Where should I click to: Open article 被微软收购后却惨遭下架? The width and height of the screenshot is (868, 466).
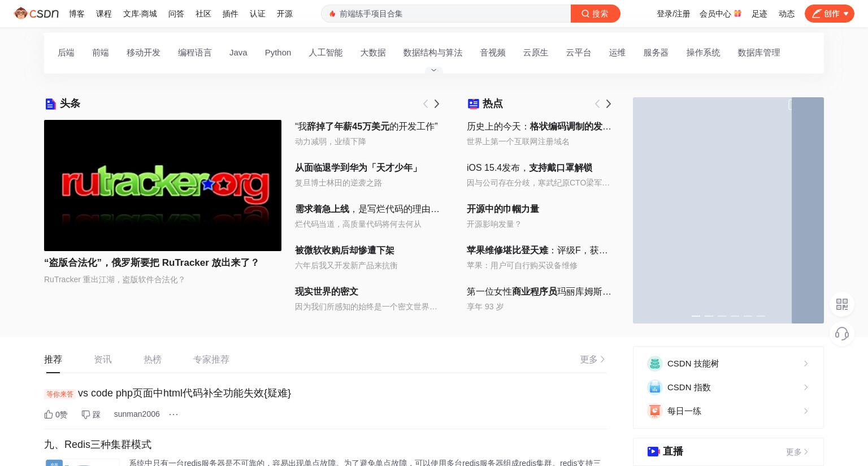345,250
